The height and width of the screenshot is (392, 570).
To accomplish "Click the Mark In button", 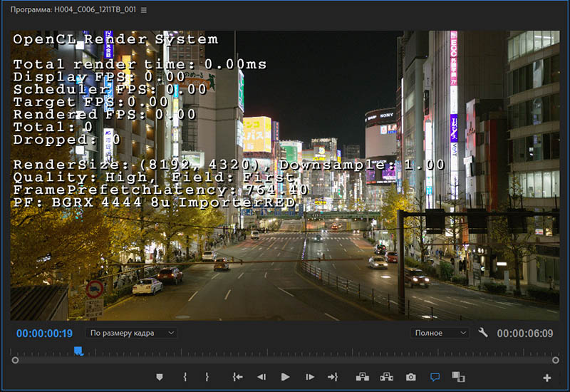I will 185,377.
